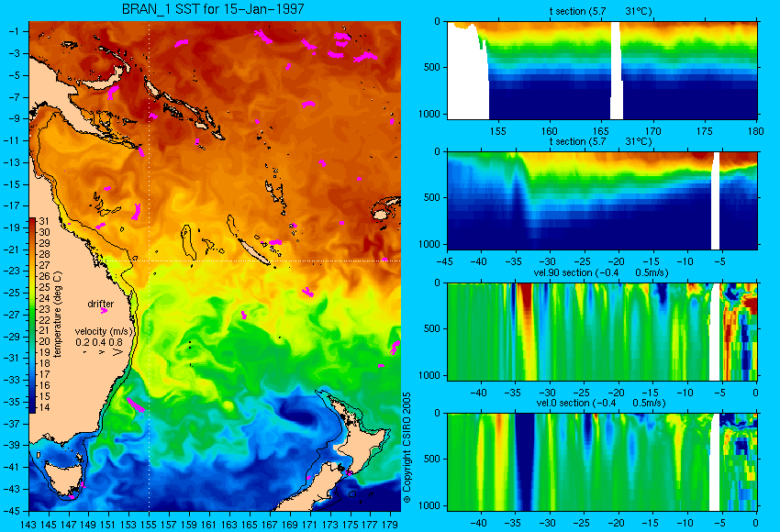The image size is (780, 532).
Task: Click the "vel.0 section (-0.4 0.5m/s)" title
Action: coord(601,403)
